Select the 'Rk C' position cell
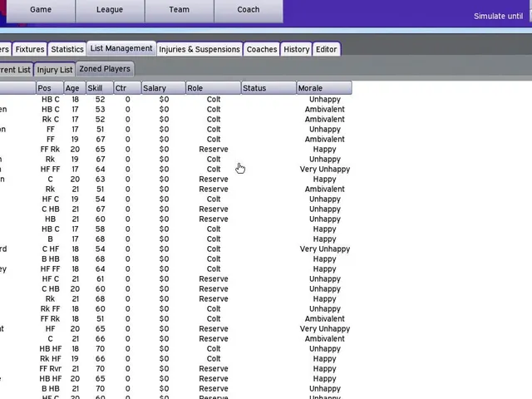This screenshot has height=399, width=532. [50, 120]
